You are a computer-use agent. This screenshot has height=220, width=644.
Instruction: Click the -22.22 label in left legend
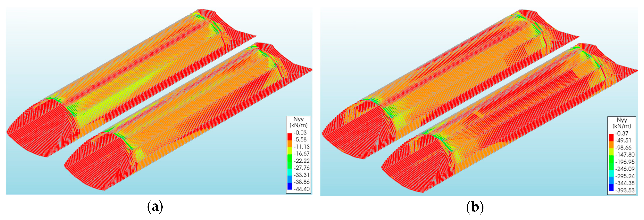pos(302,161)
